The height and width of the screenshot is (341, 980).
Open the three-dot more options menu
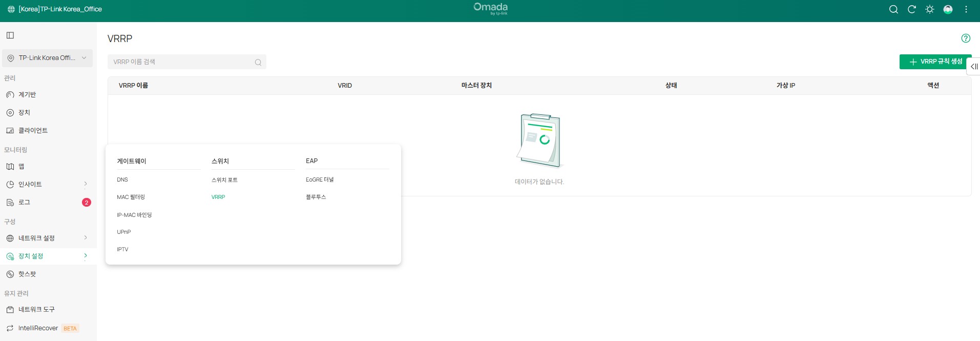click(966, 9)
